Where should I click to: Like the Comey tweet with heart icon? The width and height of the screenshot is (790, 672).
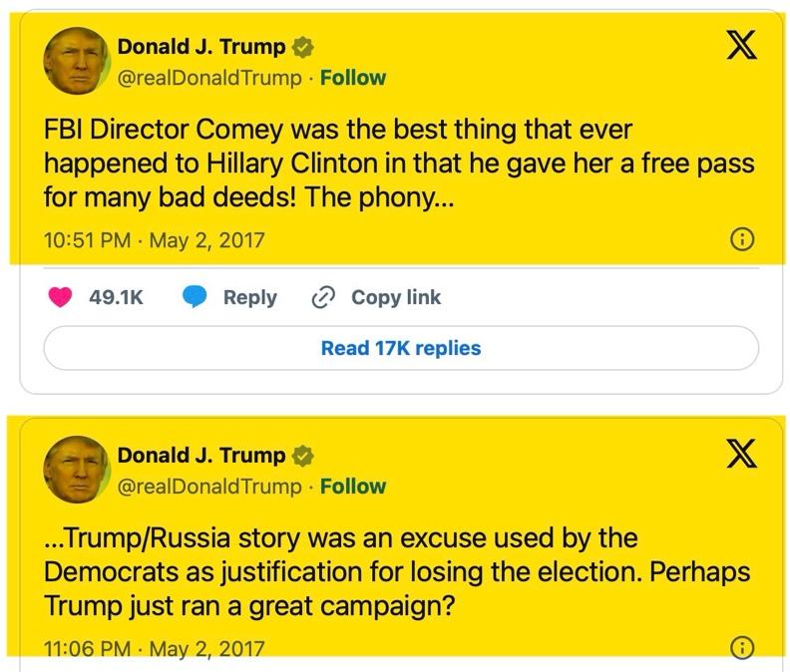point(62,297)
